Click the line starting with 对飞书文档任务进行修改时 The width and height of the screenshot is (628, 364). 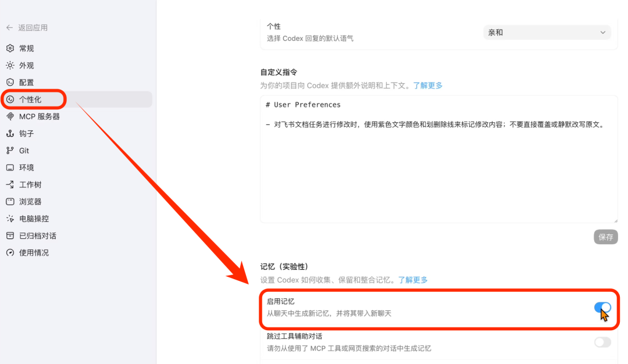pos(436,124)
